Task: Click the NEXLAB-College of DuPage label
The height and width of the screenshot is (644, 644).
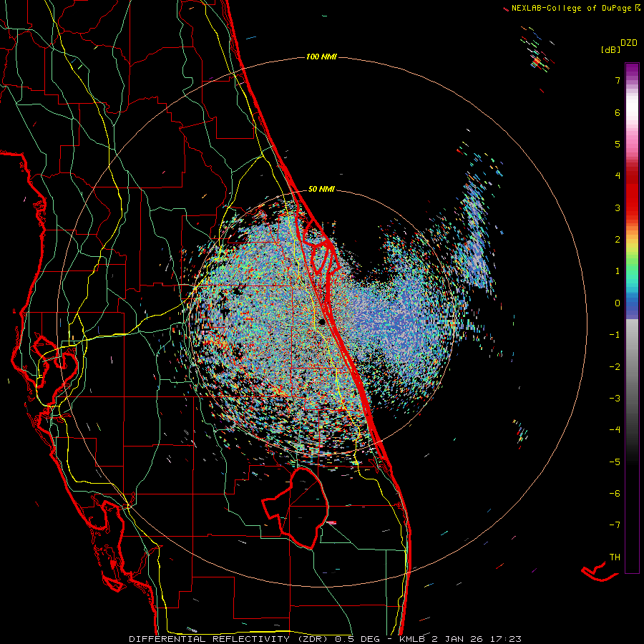Action: [x=571, y=8]
